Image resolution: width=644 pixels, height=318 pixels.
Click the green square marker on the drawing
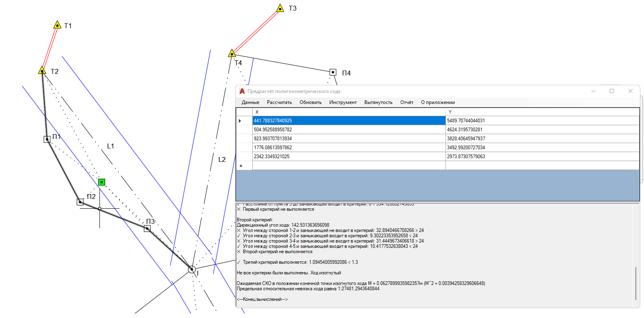click(101, 182)
